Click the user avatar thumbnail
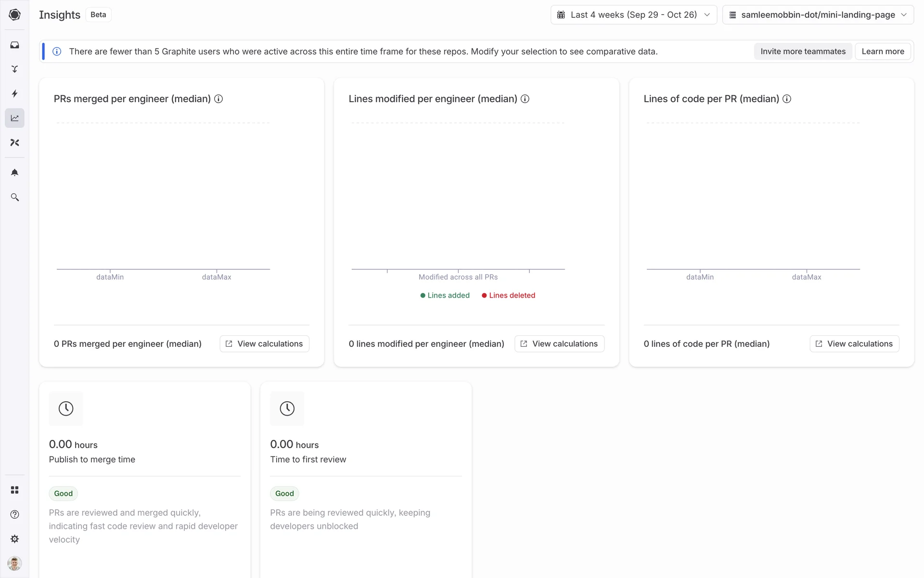 (x=14, y=563)
